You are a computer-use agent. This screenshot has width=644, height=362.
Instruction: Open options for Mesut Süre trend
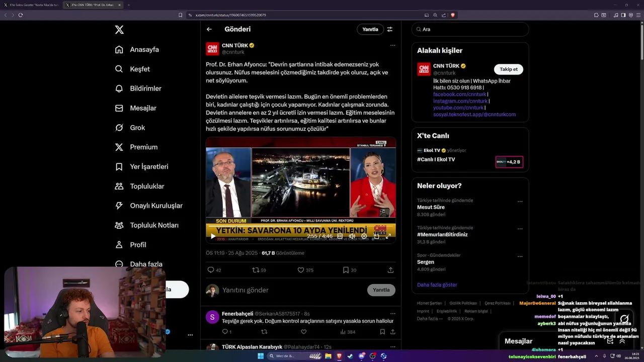[520, 202]
